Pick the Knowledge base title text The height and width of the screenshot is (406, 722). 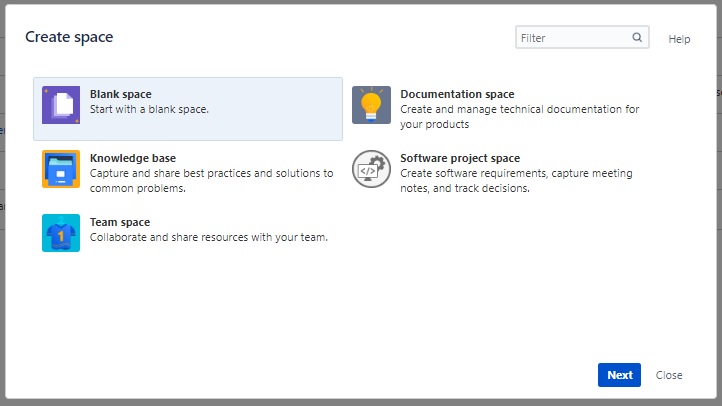(x=133, y=158)
